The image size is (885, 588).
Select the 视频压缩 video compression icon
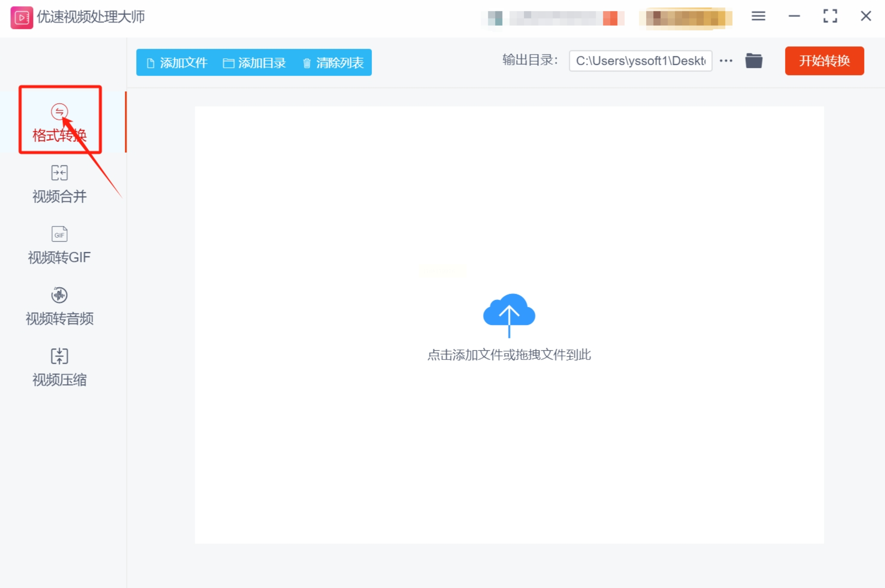tap(59, 356)
